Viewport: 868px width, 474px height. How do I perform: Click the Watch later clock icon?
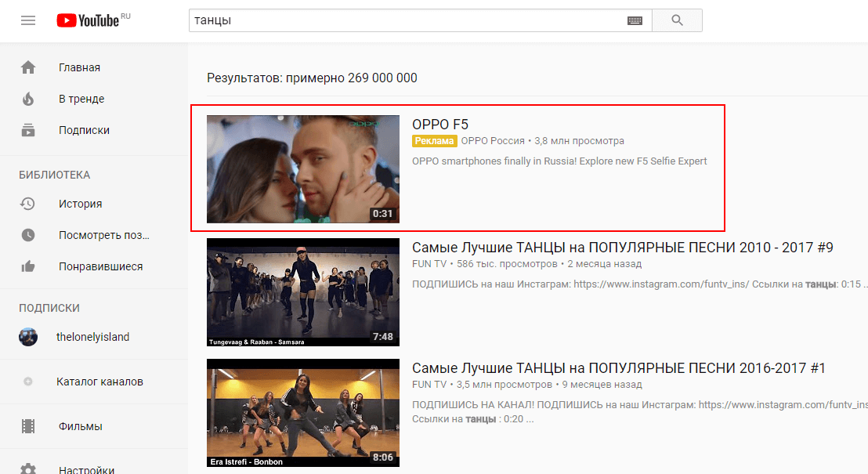pos(28,235)
